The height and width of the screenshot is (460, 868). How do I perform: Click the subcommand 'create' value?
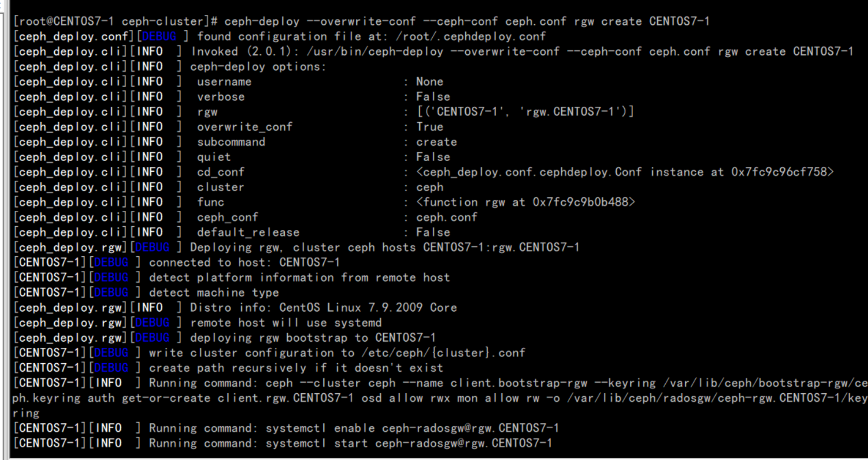point(437,142)
